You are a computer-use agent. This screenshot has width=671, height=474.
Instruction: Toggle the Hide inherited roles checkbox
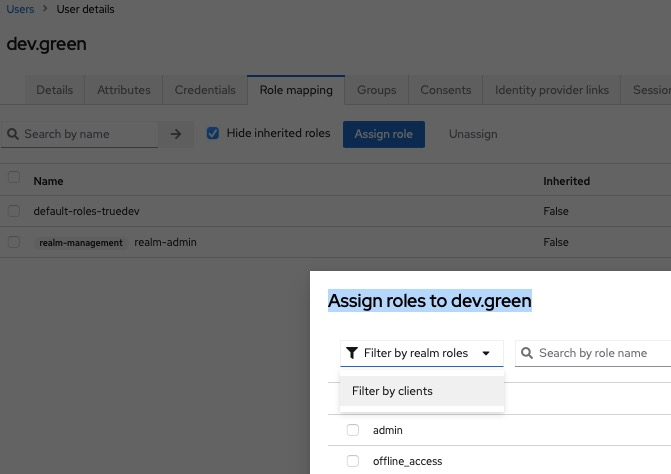(x=213, y=133)
